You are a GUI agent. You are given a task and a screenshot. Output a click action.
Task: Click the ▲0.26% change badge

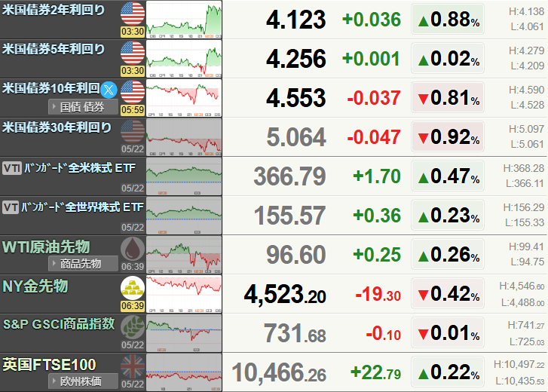(448, 254)
